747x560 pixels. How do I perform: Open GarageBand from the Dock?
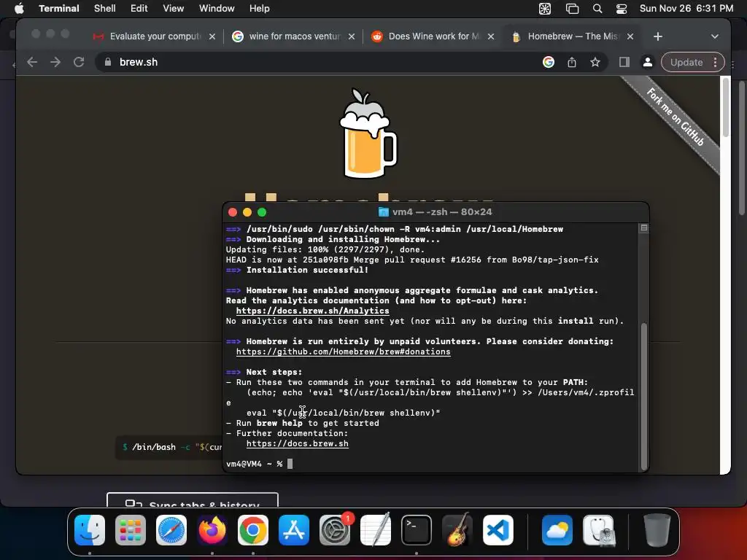[x=457, y=530]
